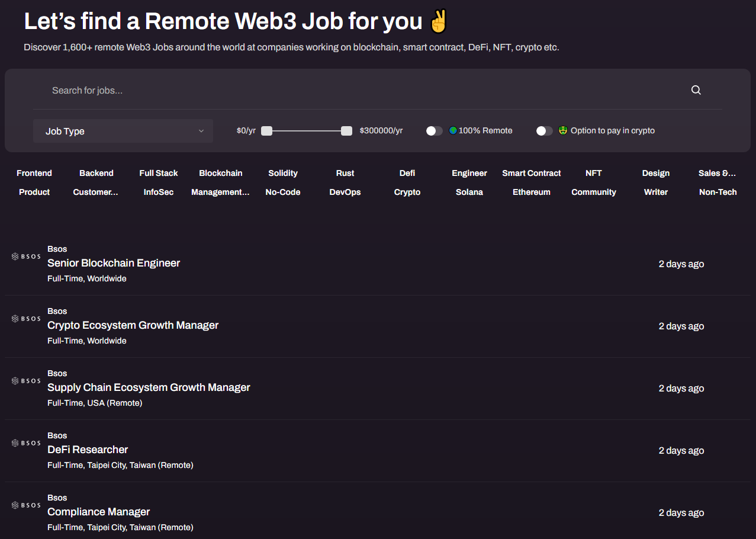The image size is (756, 539).
Task: Open the Compliance Manager job listing
Action: click(99, 512)
